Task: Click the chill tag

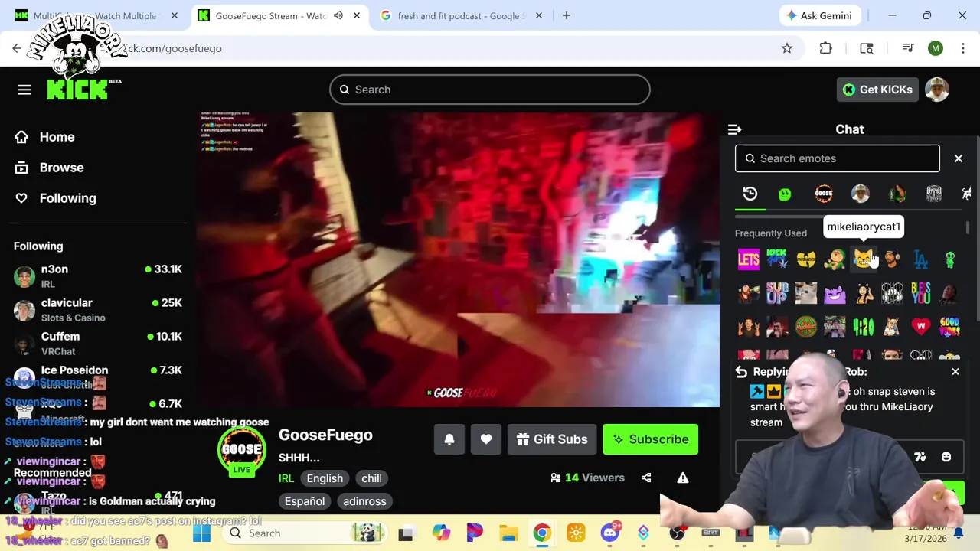Action: point(371,478)
